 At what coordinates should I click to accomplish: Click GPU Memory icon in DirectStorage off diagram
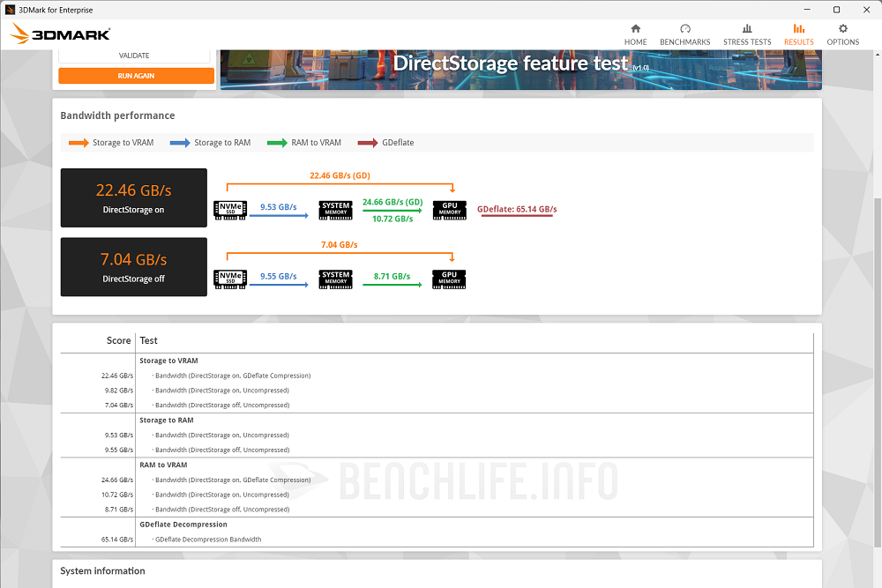coord(449,279)
